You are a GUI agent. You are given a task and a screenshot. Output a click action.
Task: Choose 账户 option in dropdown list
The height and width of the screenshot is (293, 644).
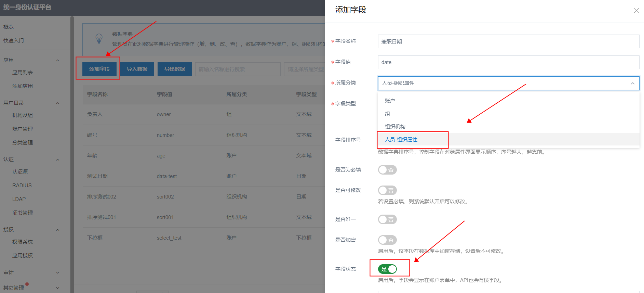(x=390, y=101)
